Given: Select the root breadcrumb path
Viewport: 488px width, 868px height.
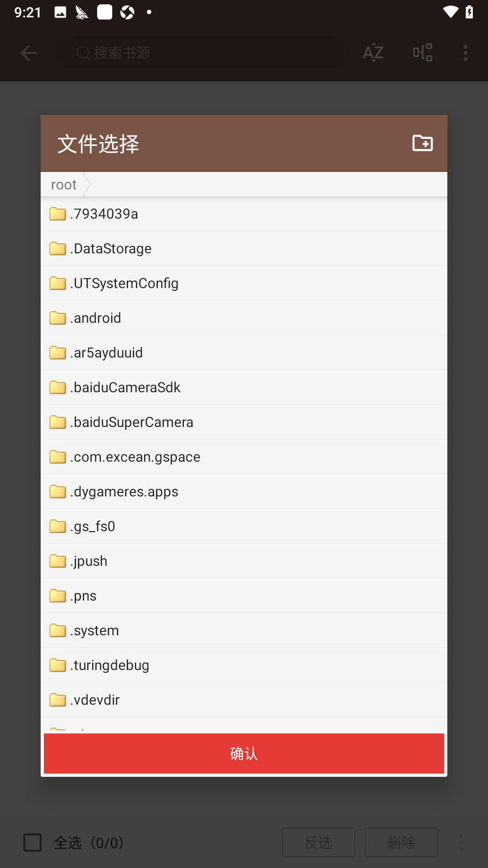Looking at the screenshot, I should click(64, 185).
